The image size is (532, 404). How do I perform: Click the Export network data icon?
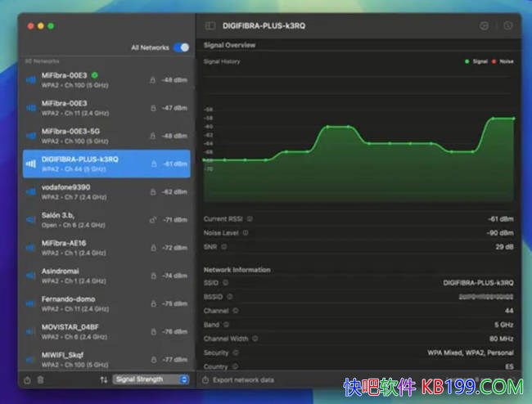205,380
